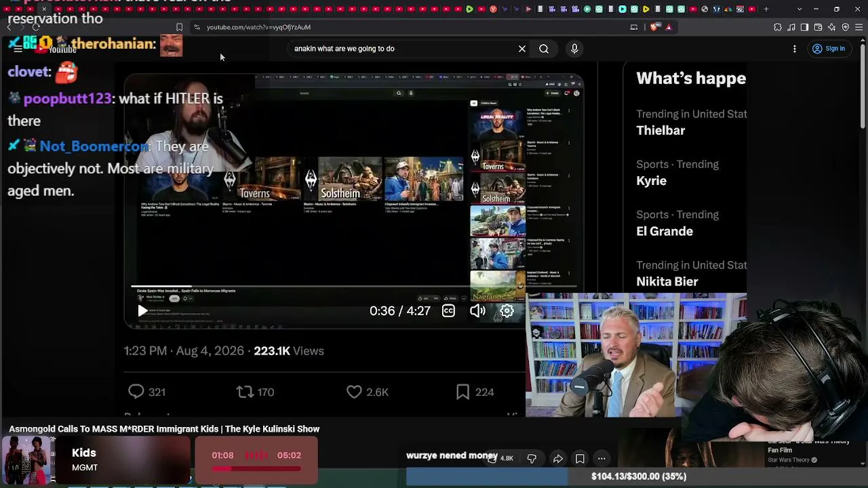Image resolution: width=868 pixels, height=488 pixels.
Task: Open the Brave VPN shield icon
Action: pyautogui.click(x=846, y=27)
